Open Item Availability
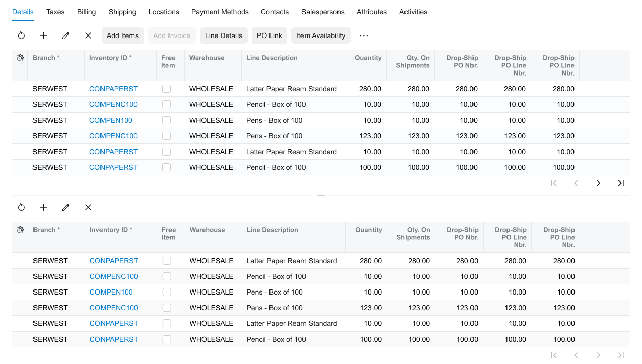Image resolution: width=642 pixels, height=364 pixels. tap(321, 35)
